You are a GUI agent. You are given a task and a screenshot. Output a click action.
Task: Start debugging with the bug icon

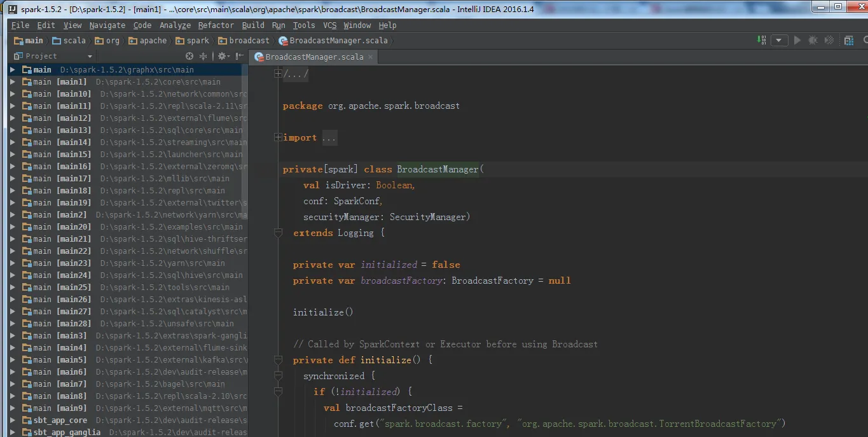point(813,40)
